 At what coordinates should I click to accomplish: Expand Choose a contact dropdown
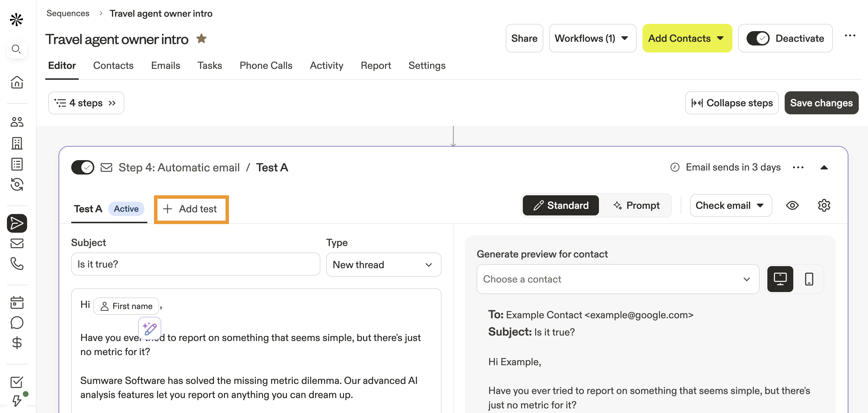[617, 279]
